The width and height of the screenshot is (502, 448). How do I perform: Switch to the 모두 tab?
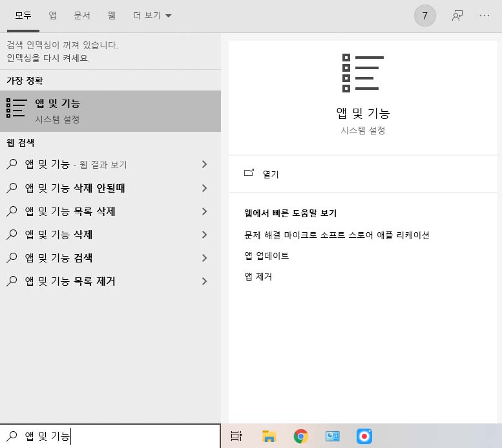click(23, 16)
